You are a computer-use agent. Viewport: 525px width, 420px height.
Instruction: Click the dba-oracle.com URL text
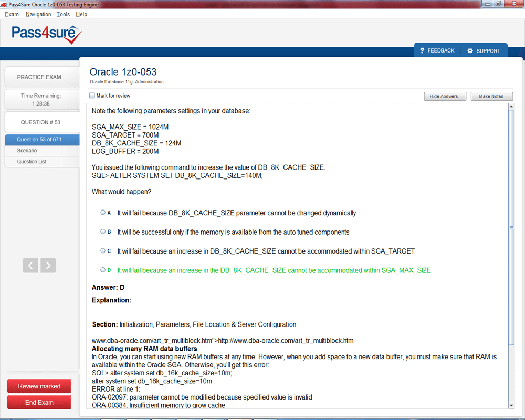(x=223, y=341)
